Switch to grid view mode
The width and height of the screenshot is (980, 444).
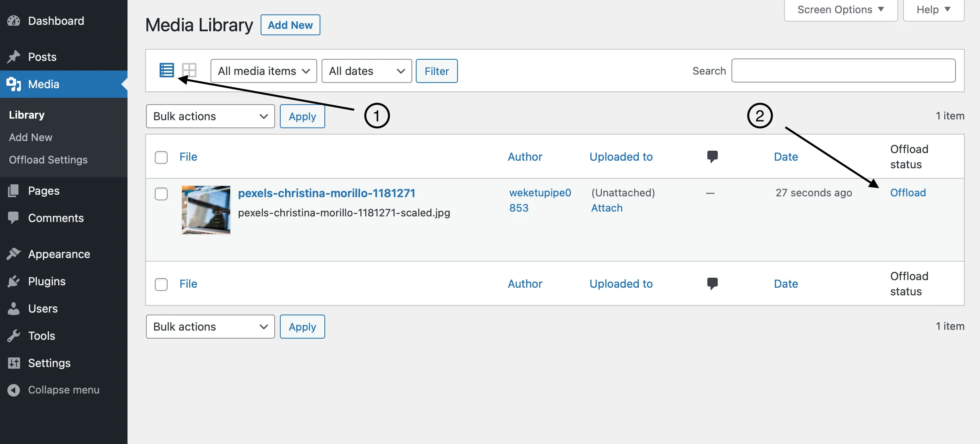coord(189,70)
